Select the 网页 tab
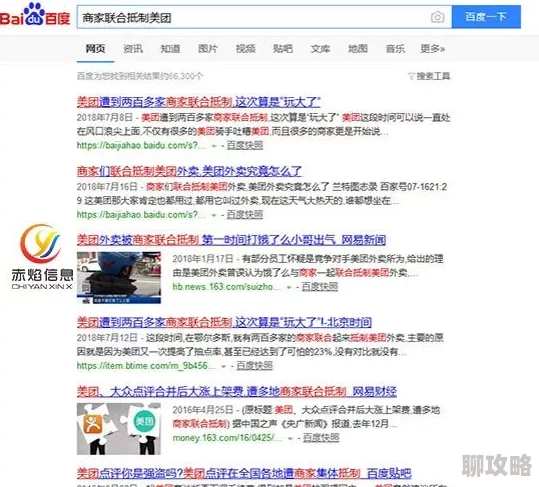 click(x=95, y=49)
